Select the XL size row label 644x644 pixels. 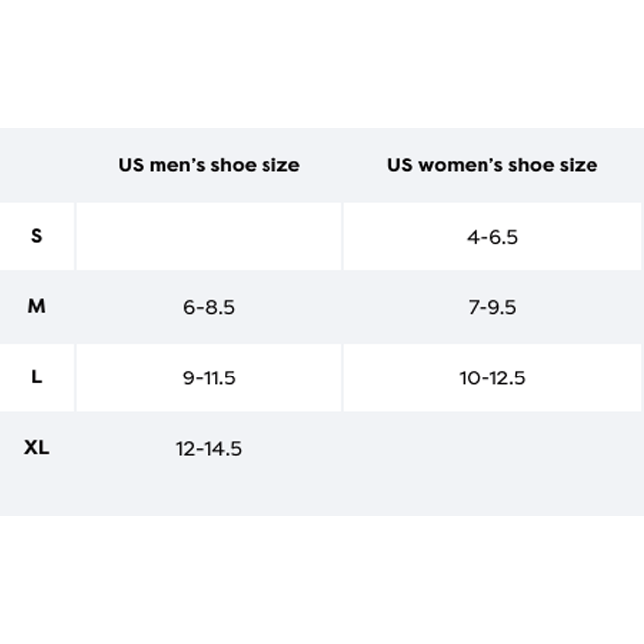pos(37,448)
